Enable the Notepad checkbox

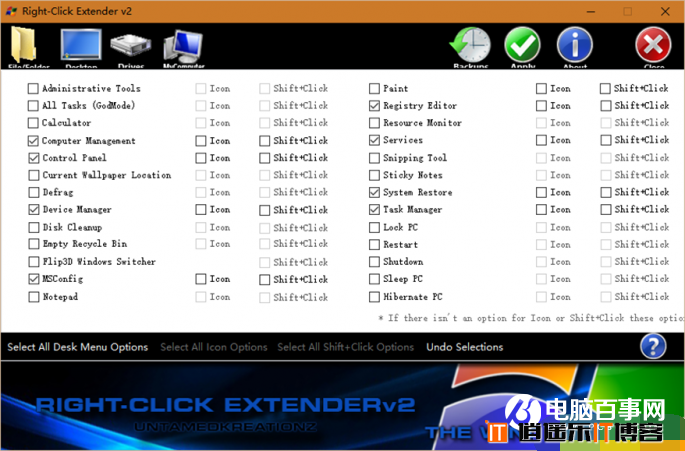click(34, 297)
